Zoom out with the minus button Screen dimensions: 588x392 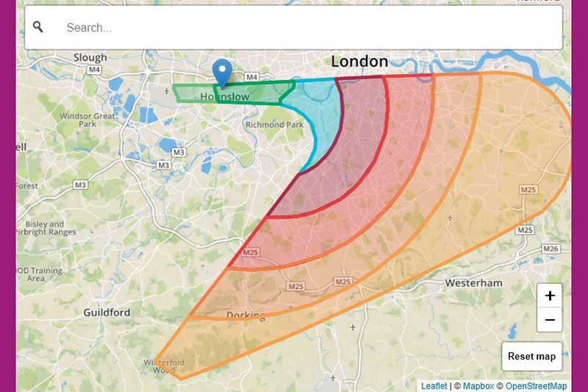coord(550,320)
